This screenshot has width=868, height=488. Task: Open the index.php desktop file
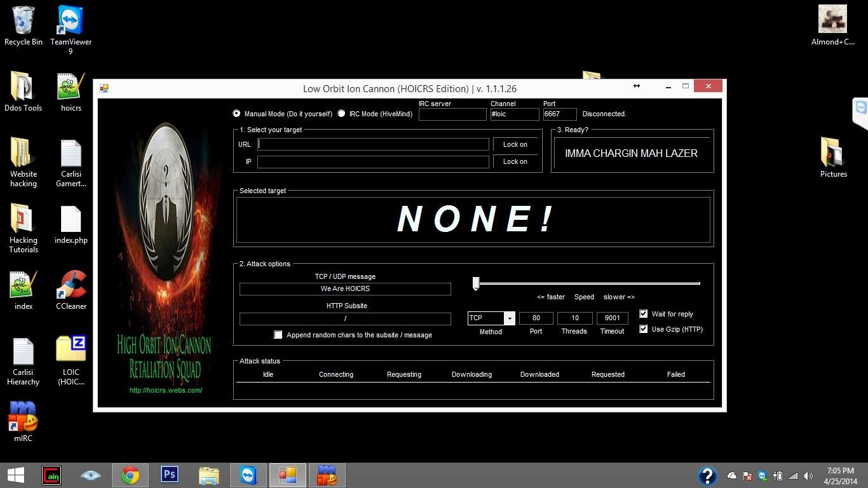tap(71, 224)
